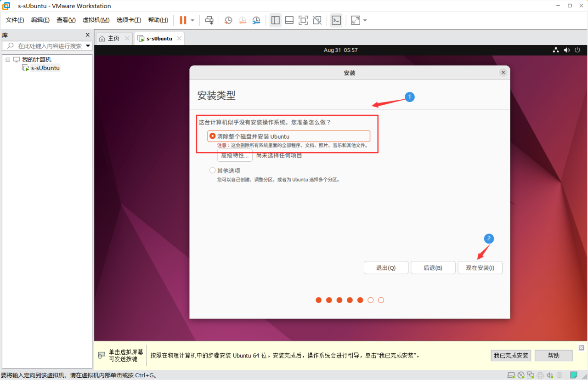The width and height of the screenshot is (588, 380).
Task: Open the 虚拟机(M) menu
Action: 96,20
